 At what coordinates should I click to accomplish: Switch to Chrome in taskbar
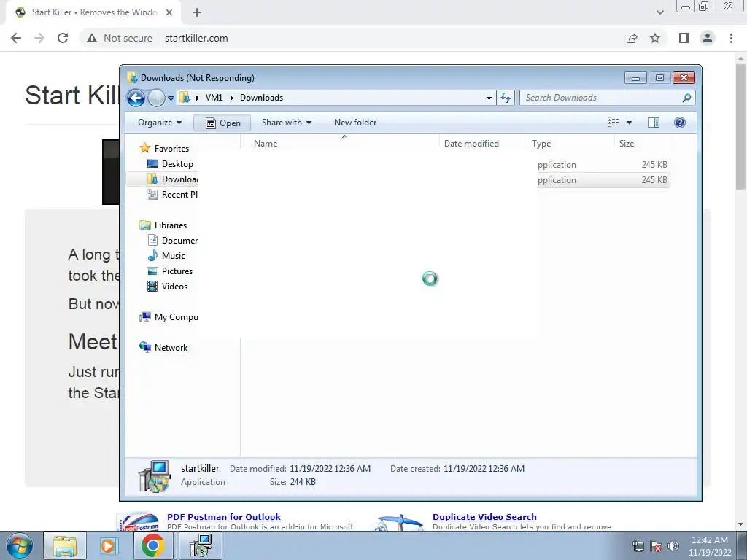tap(152, 545)
